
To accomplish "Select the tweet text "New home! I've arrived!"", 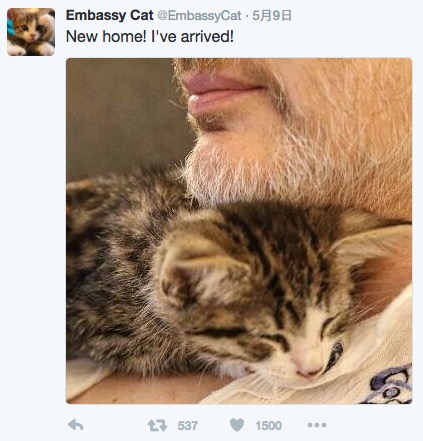I will (150, 36).
